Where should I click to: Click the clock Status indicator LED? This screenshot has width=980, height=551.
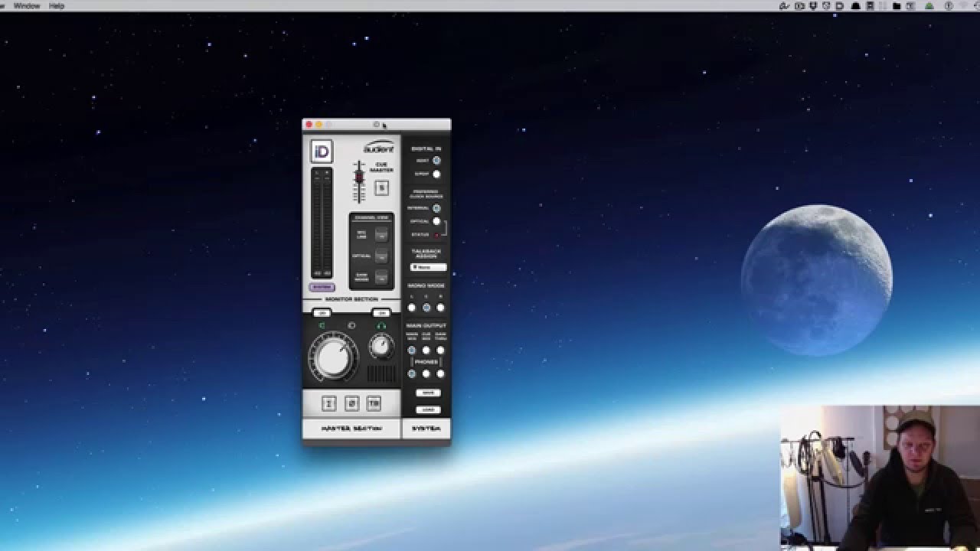coord(436,235)
